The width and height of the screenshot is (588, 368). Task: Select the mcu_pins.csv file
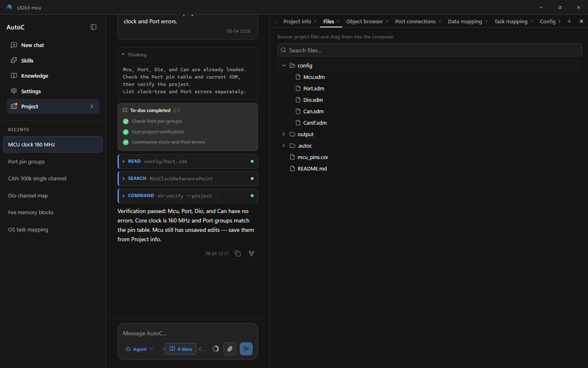[312, 157]
